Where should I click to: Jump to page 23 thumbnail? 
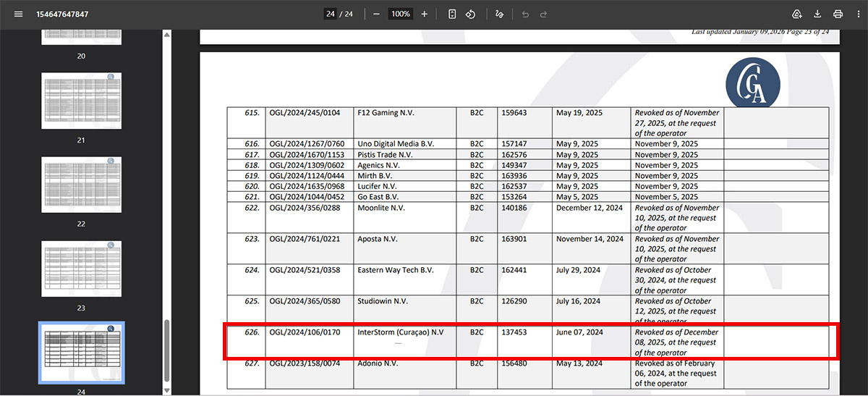pyautogui.click(x=81, y=269)
